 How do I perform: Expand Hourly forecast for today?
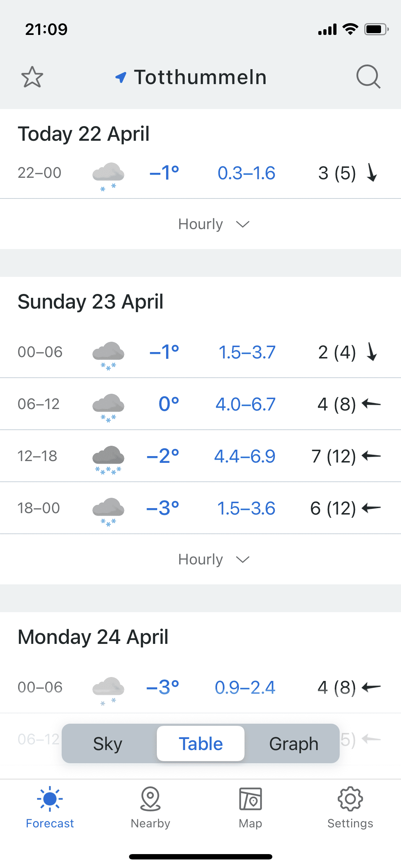click(214, 224)
